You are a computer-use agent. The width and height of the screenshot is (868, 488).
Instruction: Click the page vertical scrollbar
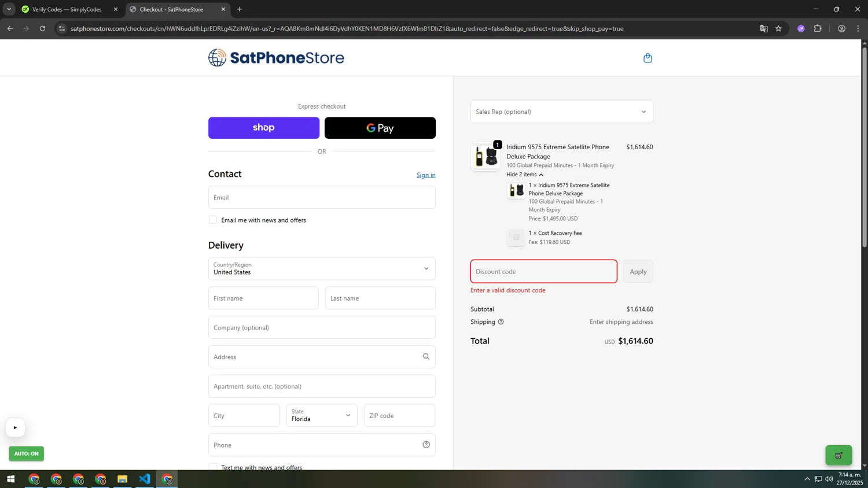coord(865,147)
